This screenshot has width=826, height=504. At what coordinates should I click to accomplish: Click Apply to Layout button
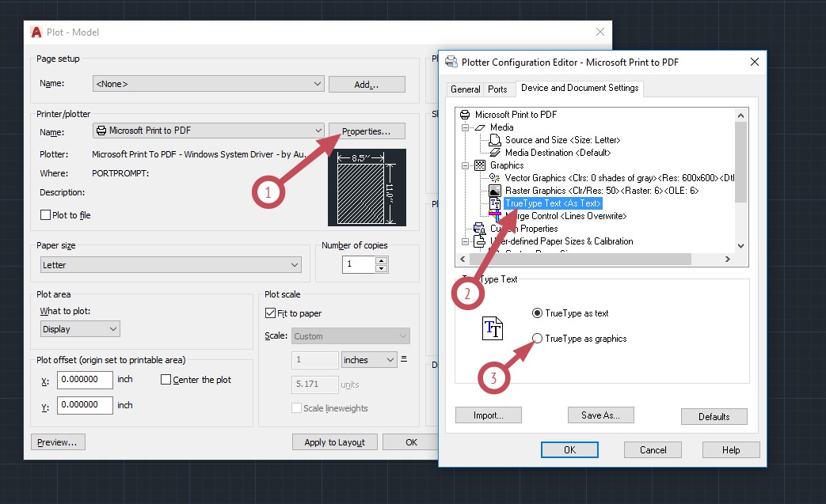[x=334, y=442]
